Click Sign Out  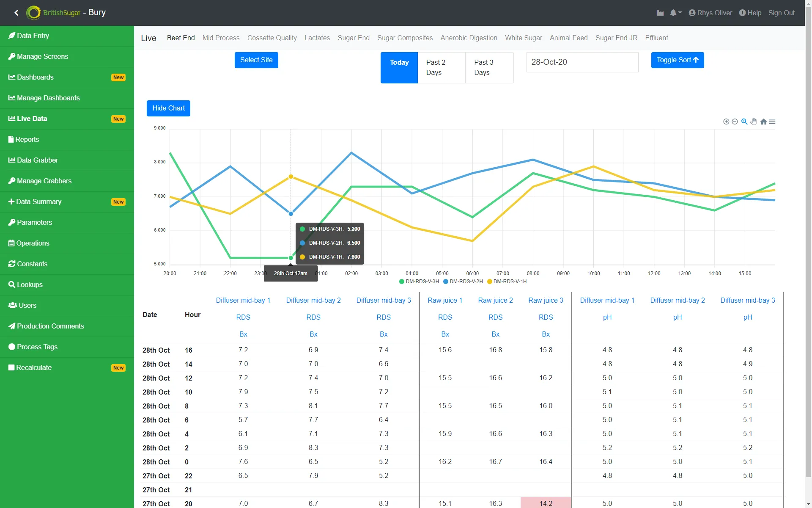781,13
